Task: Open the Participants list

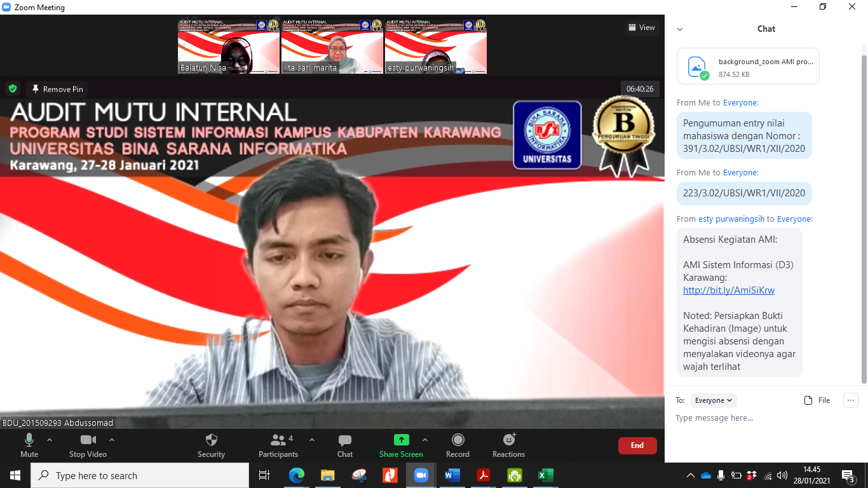Action: (x=278, y=445)
